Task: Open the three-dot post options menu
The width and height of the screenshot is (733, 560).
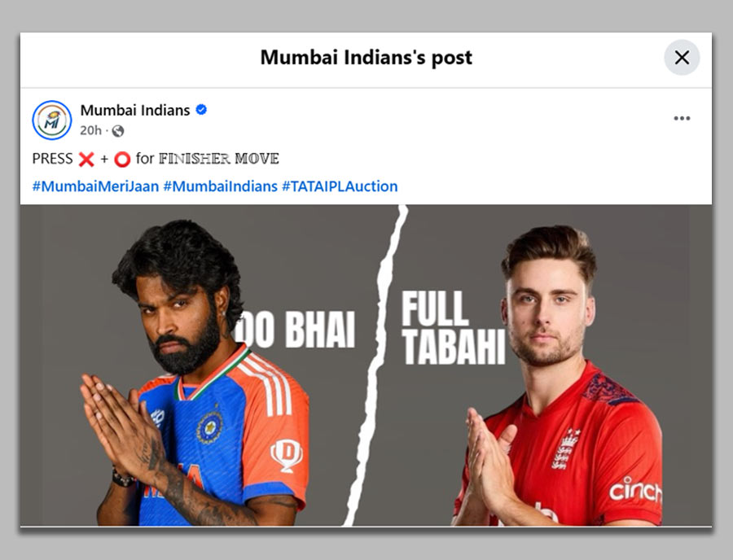Action: [682, 118]
